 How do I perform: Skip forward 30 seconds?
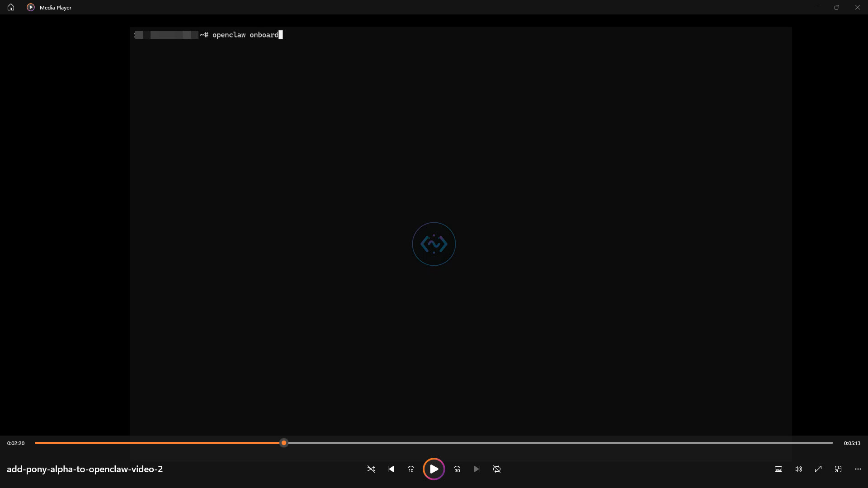click(457, 469)
